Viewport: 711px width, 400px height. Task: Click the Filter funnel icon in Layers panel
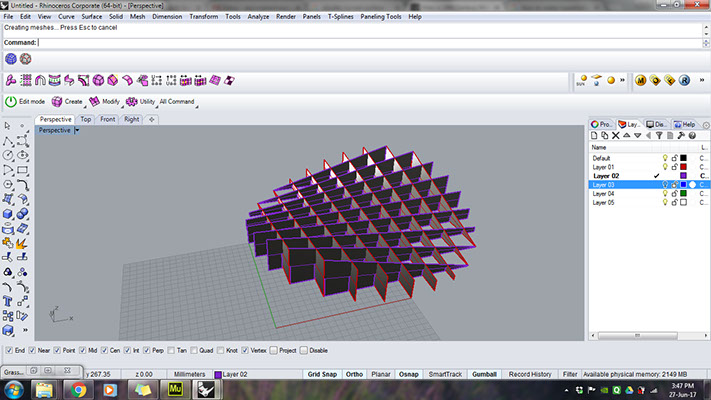click(x=659, y=136)
